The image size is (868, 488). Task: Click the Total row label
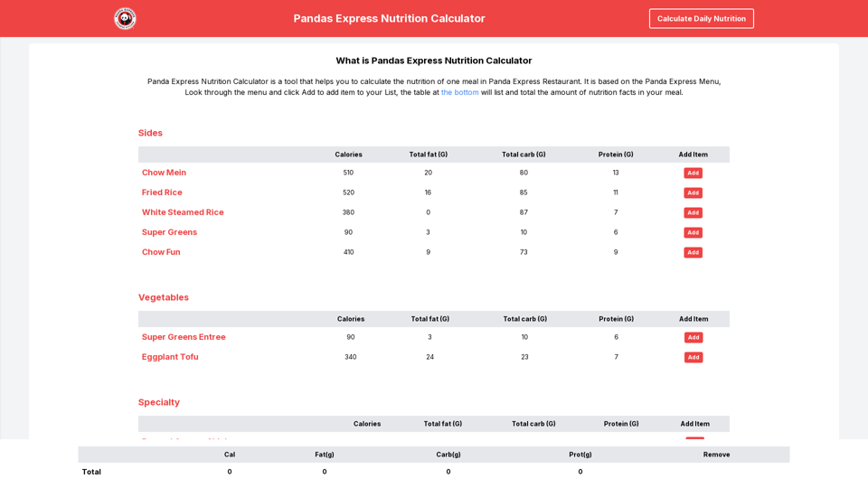[91, 472]
